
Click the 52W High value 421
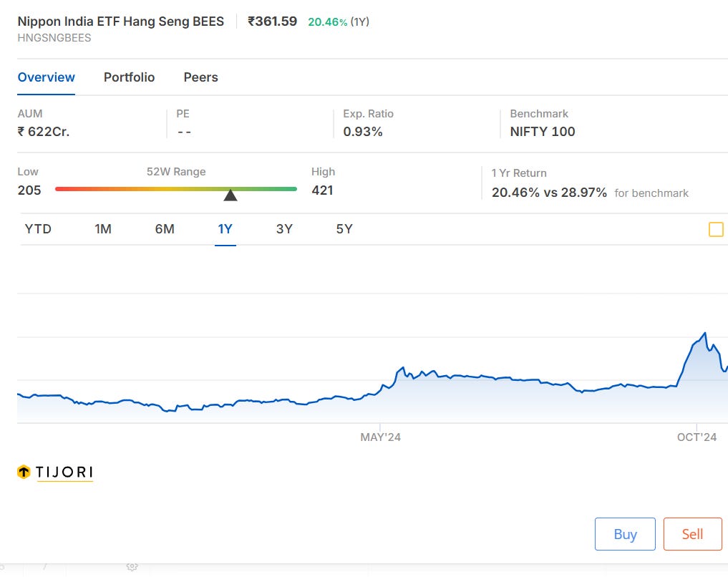coord(322,190)
